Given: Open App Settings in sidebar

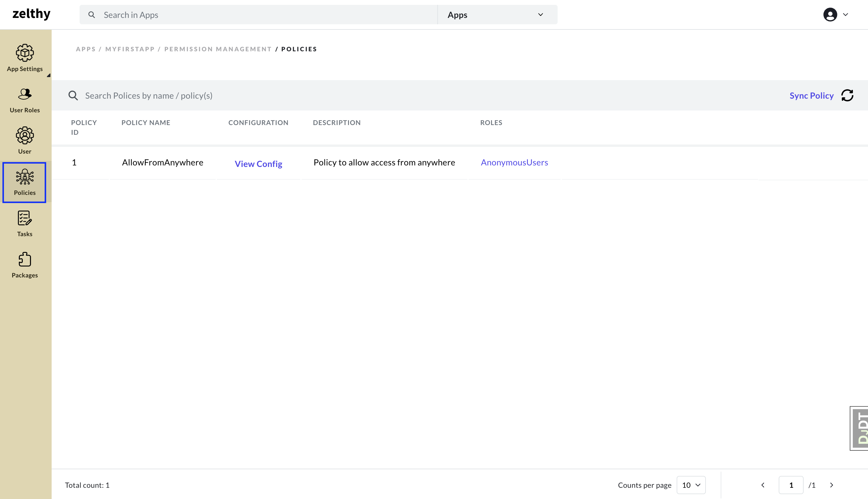Looking at the screenshot, I should pos(25,58).
